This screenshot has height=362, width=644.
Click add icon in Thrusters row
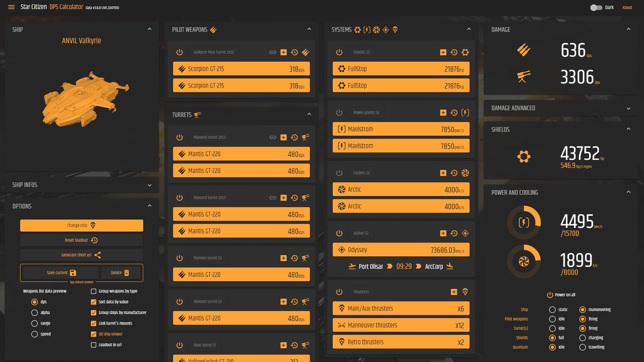tap(454, 292)
